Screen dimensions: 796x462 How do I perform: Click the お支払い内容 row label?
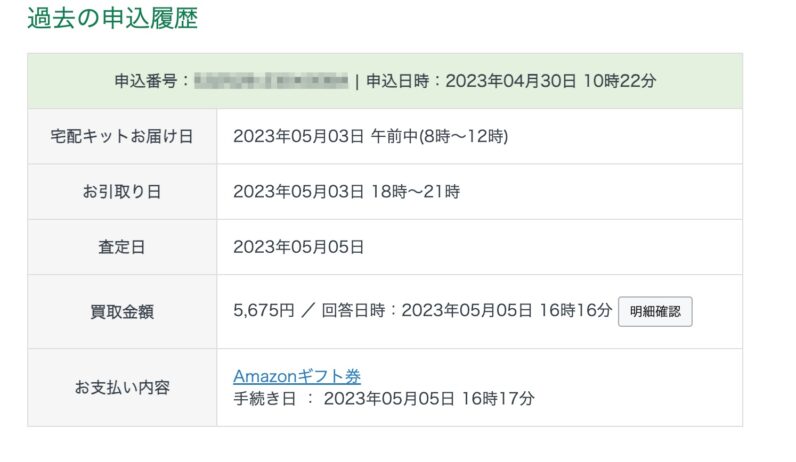click(122, 387)
